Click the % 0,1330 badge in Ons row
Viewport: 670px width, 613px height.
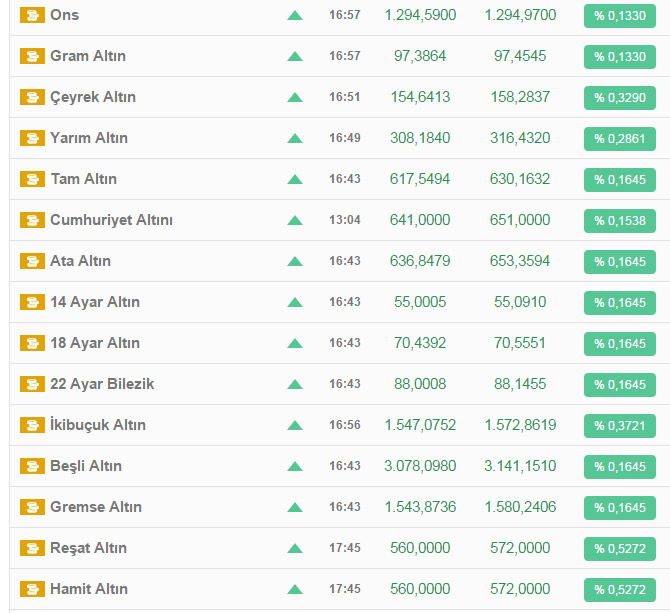pyautogui.click(x=619, y=15)
